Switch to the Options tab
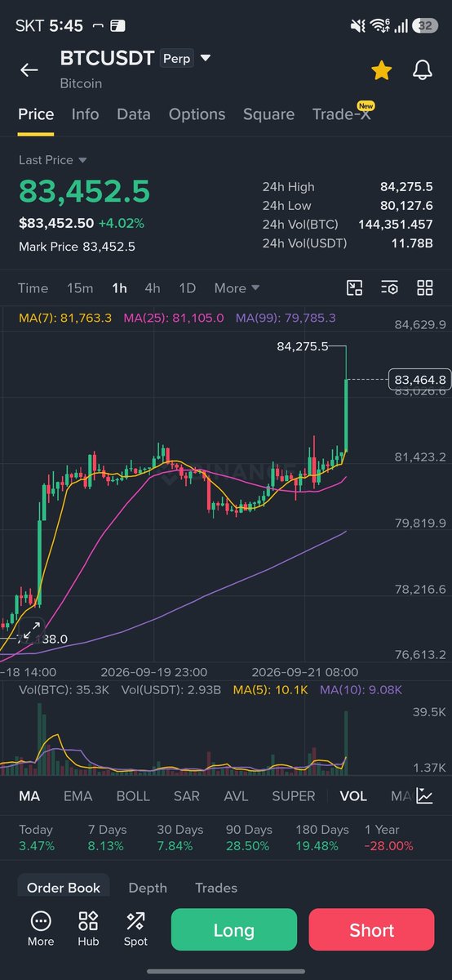 point(197,114)
